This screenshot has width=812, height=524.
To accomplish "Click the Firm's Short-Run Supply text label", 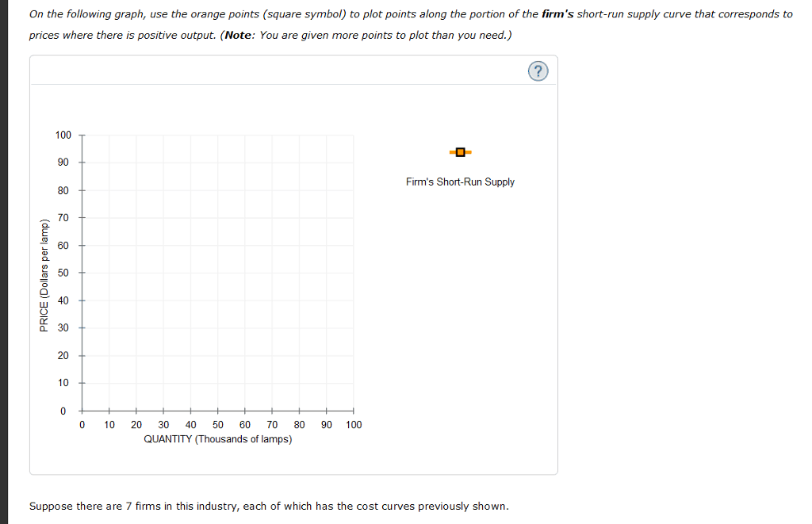I will (x=460, y=182).
